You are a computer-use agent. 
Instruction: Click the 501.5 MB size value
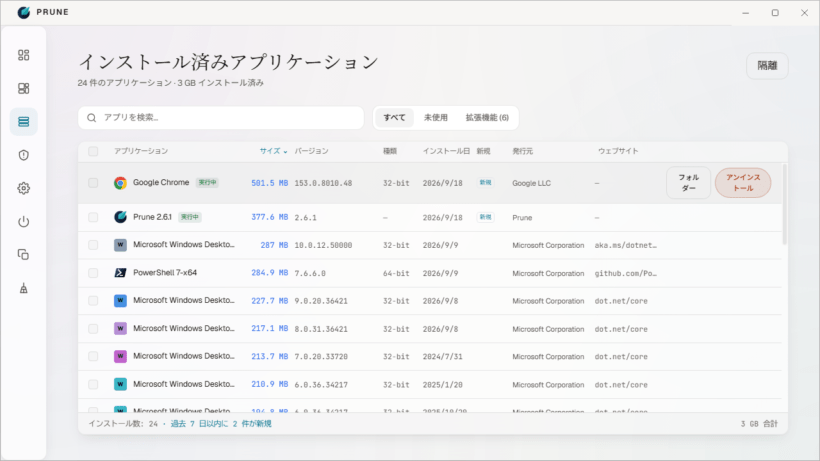coord(269,183)
